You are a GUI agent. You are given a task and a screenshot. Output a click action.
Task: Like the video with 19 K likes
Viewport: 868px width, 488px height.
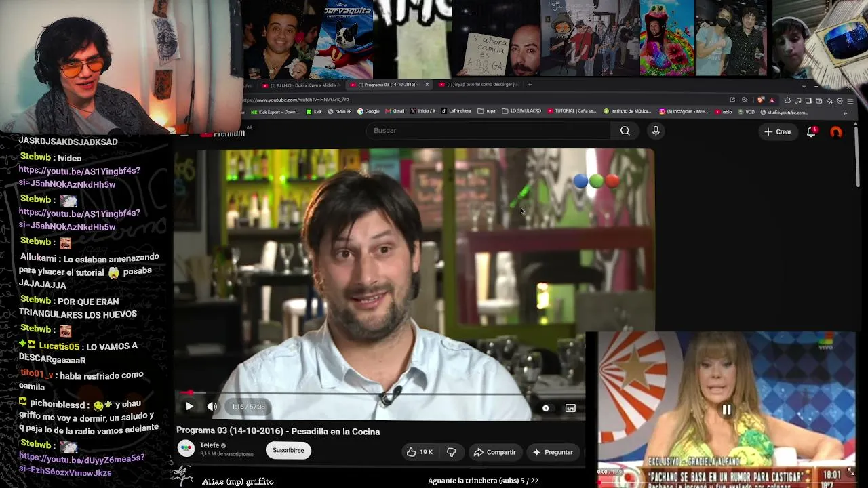pos(420,452)
